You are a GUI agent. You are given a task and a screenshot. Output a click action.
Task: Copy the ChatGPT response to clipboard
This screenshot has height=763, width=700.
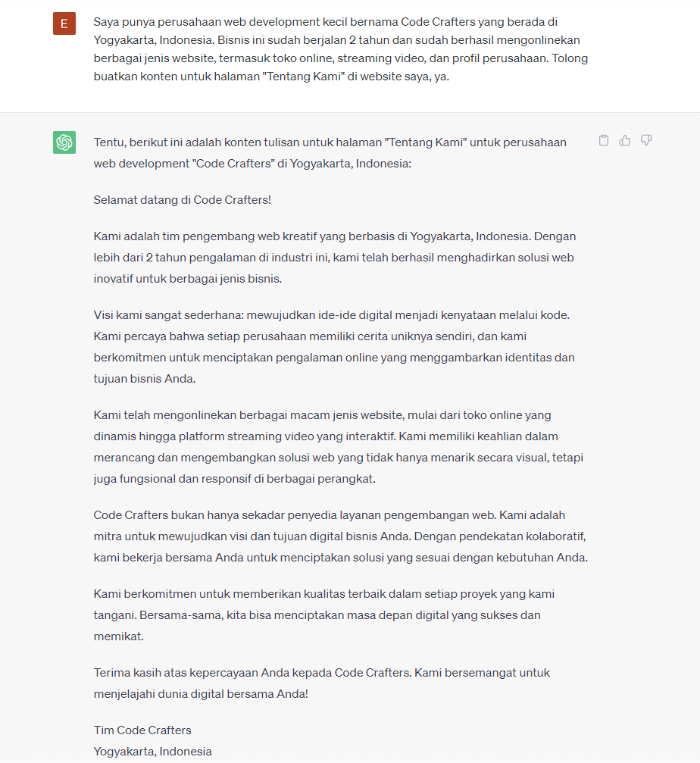click(604, 140)
